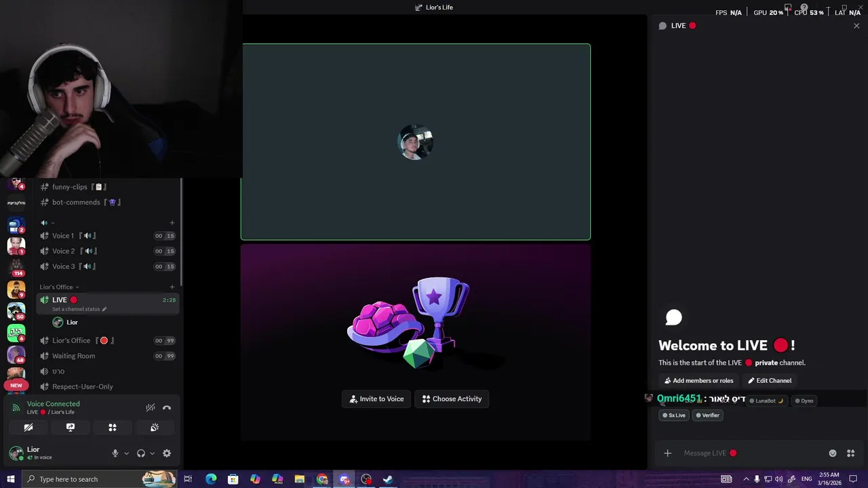Open attachment plus menu in chat
Viewport: 868px width, 488px height.
[x=667, y=453]
